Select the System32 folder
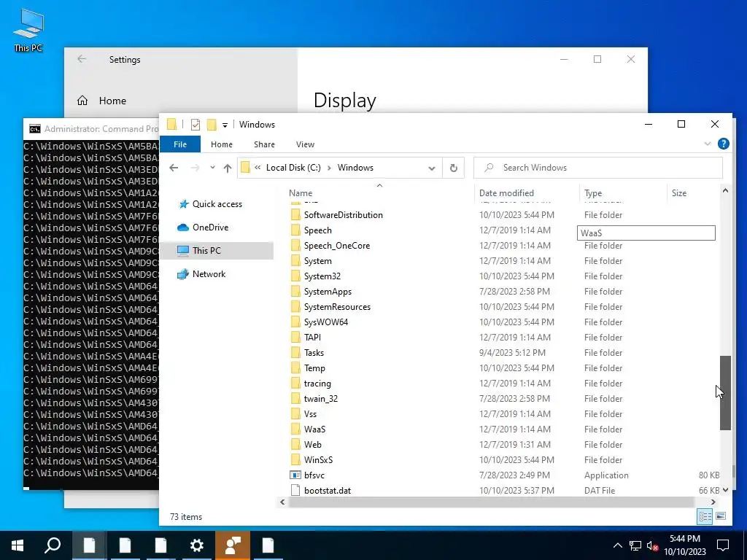 click(322, 276)
